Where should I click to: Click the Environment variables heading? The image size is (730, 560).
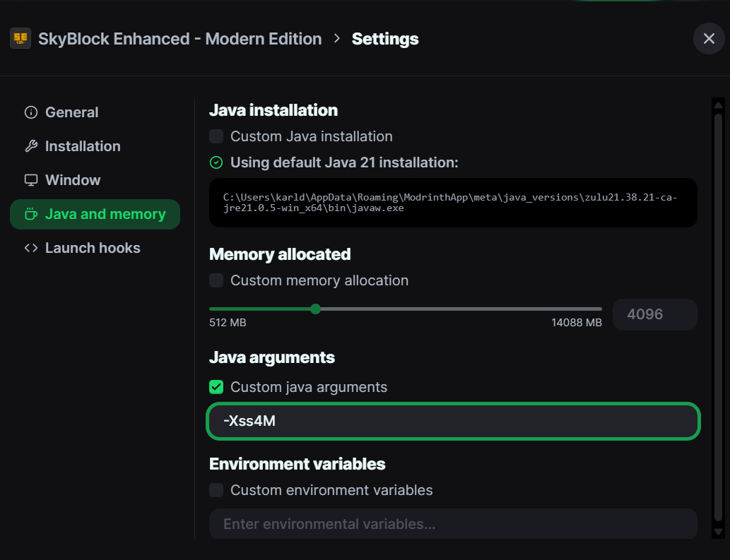[297, 464]
